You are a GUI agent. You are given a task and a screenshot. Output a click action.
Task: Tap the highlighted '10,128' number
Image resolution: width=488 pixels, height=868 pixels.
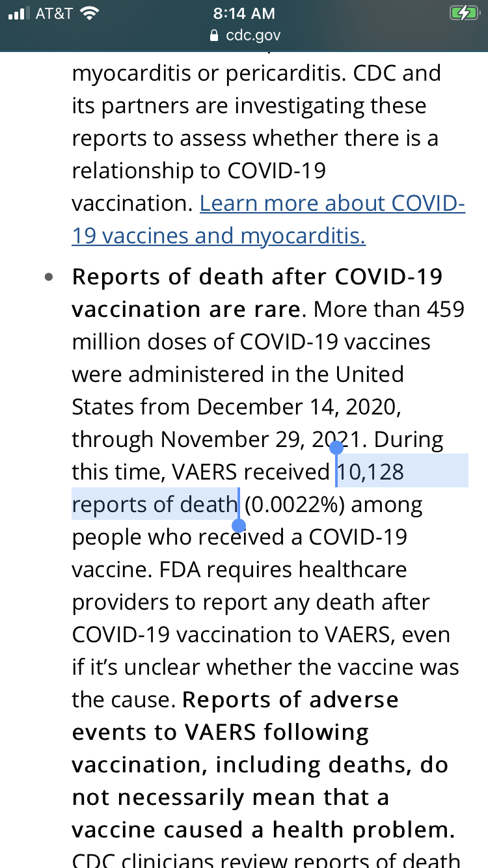(x=371, y=472)
